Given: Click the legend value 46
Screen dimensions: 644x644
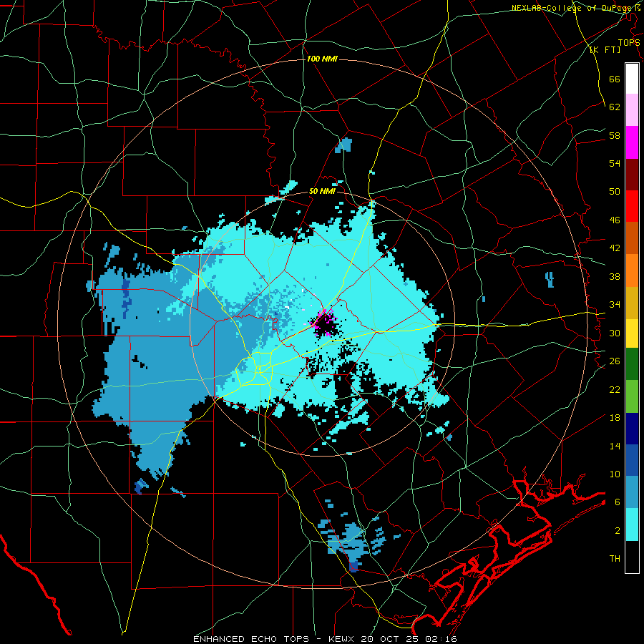Looking at the screenshot, I should (615, 220).
